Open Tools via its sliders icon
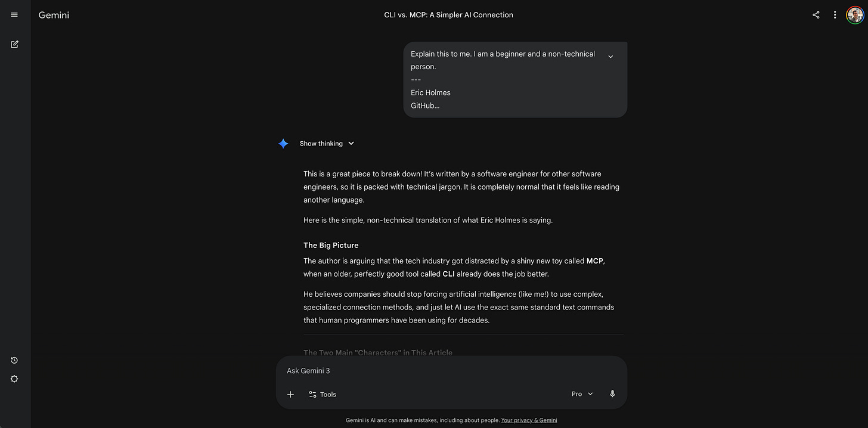Image resolution: width=868 pixels, height=428 pixels. point(312,394)
